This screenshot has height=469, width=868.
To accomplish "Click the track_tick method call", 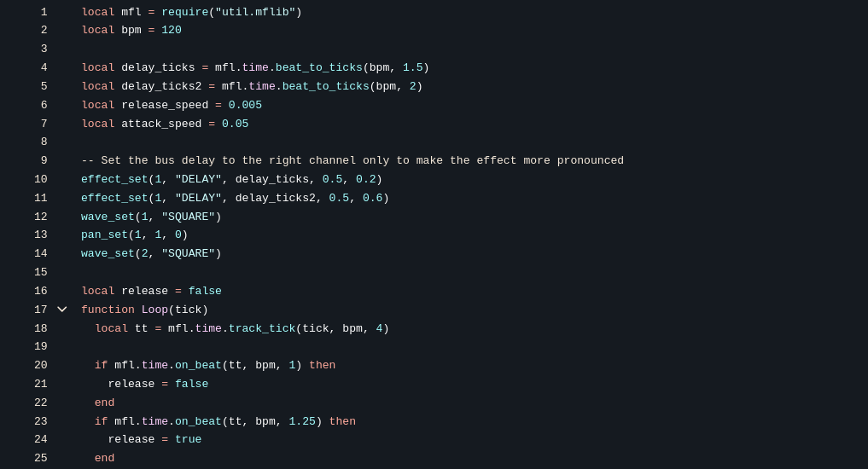I will coord(261,328).
